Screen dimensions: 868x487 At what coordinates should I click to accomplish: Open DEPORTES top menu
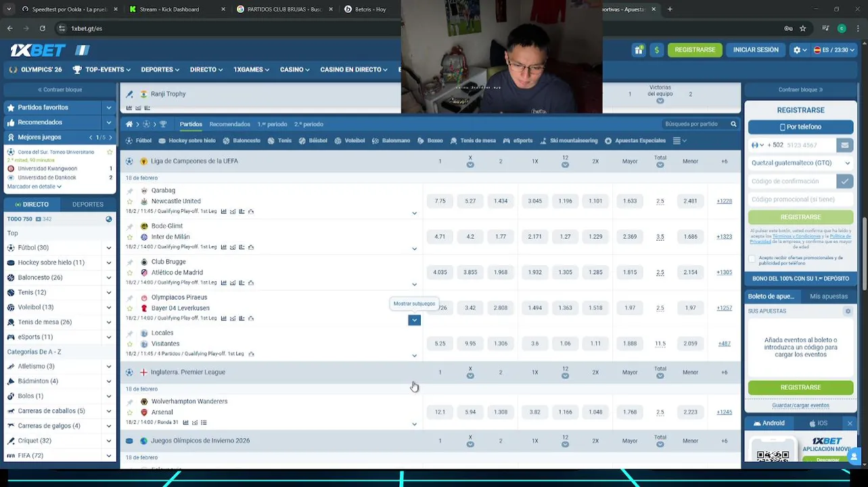point(160,70)
